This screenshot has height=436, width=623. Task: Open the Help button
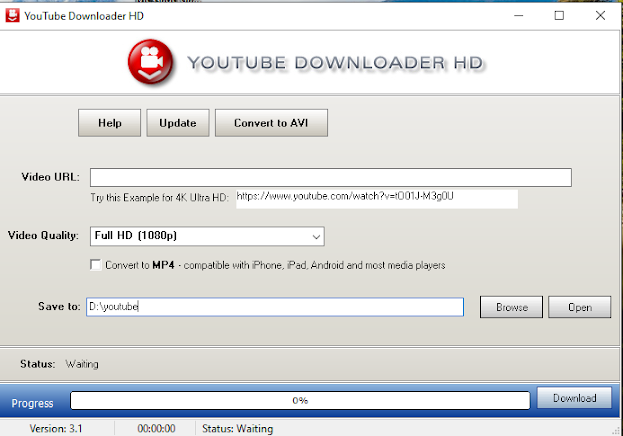(109, 123)
